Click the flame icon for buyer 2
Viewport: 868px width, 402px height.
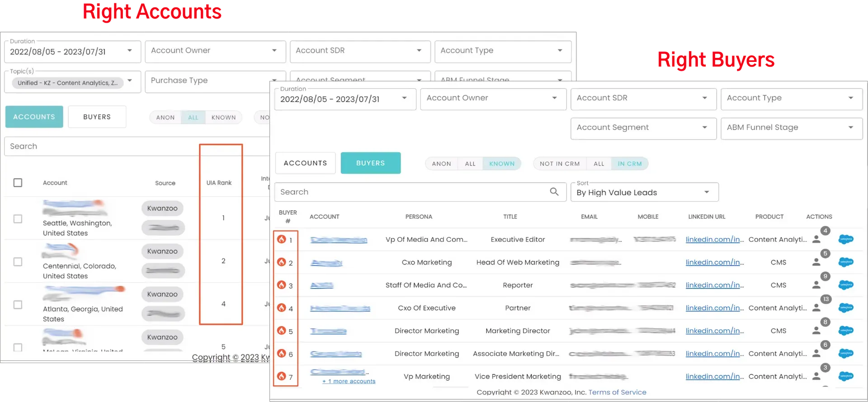pyautogui.click(x=282, y=262)
